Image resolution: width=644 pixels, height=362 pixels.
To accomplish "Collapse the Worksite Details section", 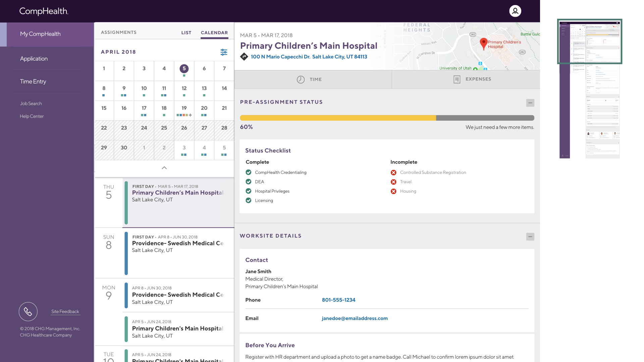I will 530,237.
